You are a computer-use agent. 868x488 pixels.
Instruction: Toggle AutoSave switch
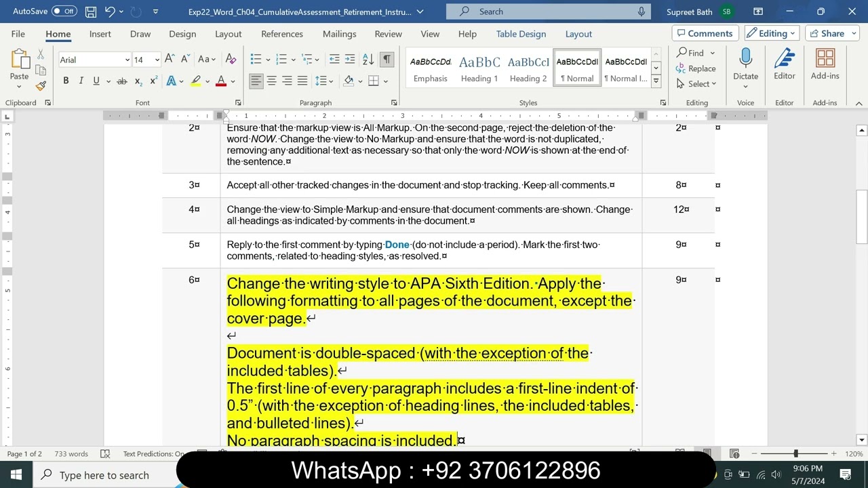click(x=64, y=12)
